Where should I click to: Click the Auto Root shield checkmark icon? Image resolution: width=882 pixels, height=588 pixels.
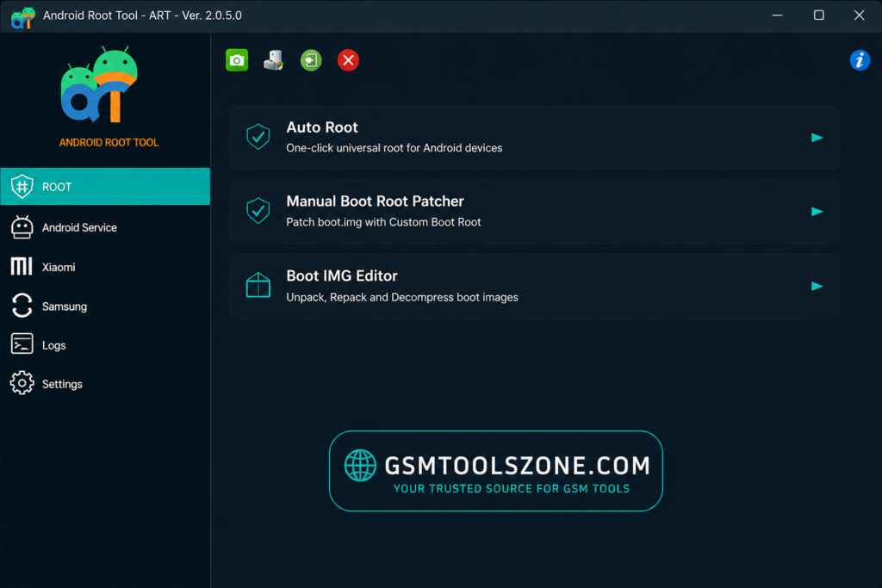pos(258,137)
